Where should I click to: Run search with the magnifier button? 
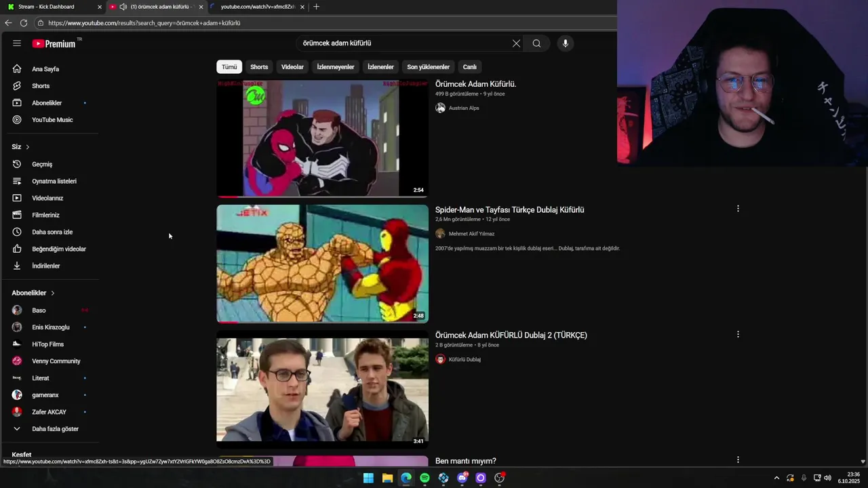coord(536,43)
